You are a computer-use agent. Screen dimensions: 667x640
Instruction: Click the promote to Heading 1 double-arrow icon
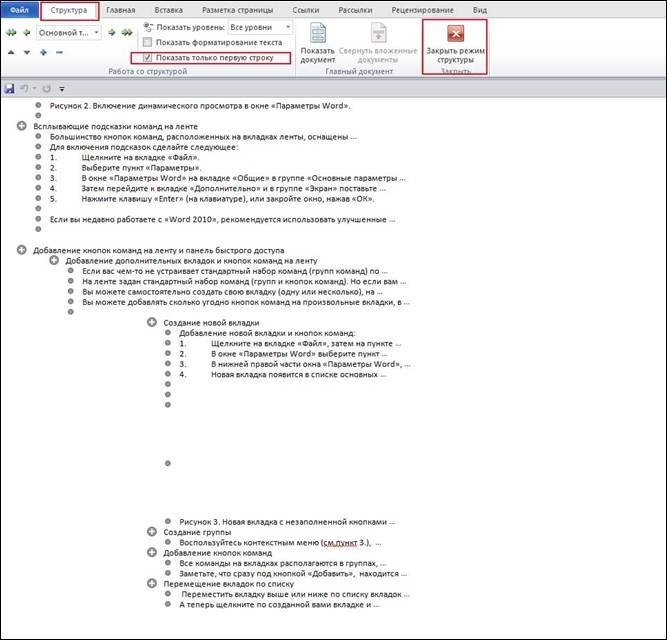[x=11, y=32]
